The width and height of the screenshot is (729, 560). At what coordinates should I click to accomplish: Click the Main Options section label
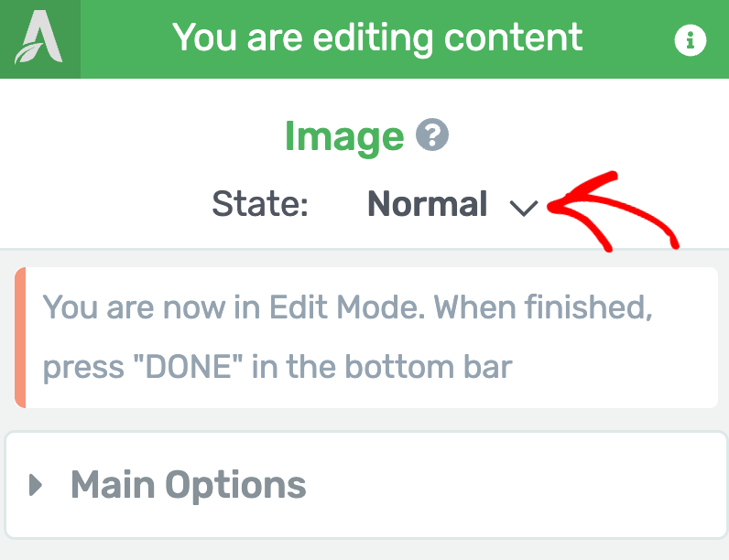point(189,485)
